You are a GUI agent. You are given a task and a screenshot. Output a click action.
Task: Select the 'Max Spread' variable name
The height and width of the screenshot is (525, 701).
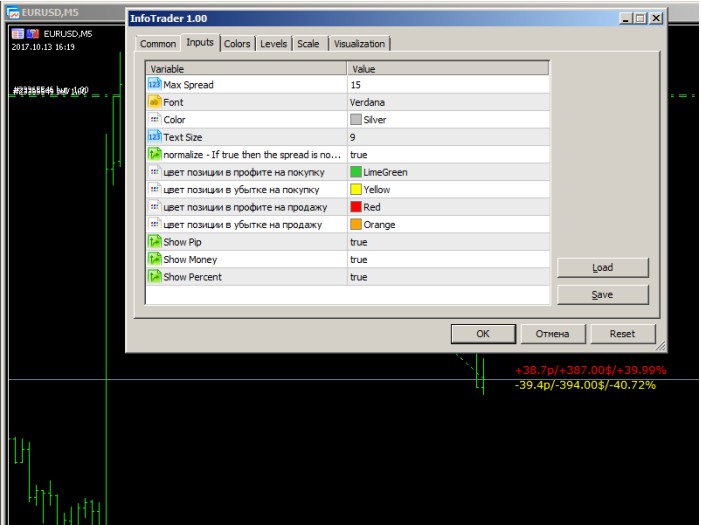188,85
